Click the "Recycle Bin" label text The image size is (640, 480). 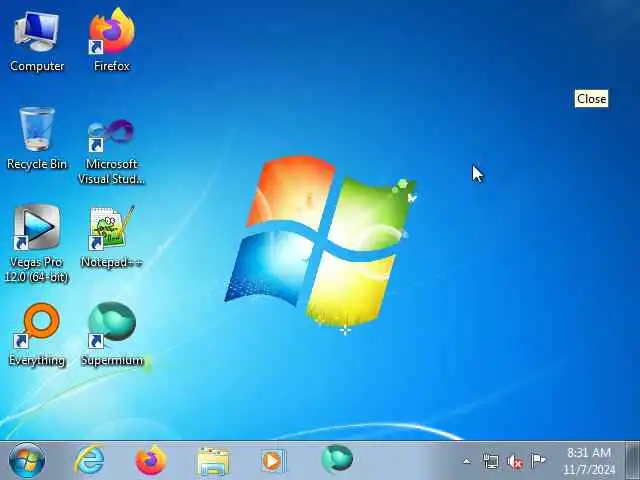click(x=37, y=164)
